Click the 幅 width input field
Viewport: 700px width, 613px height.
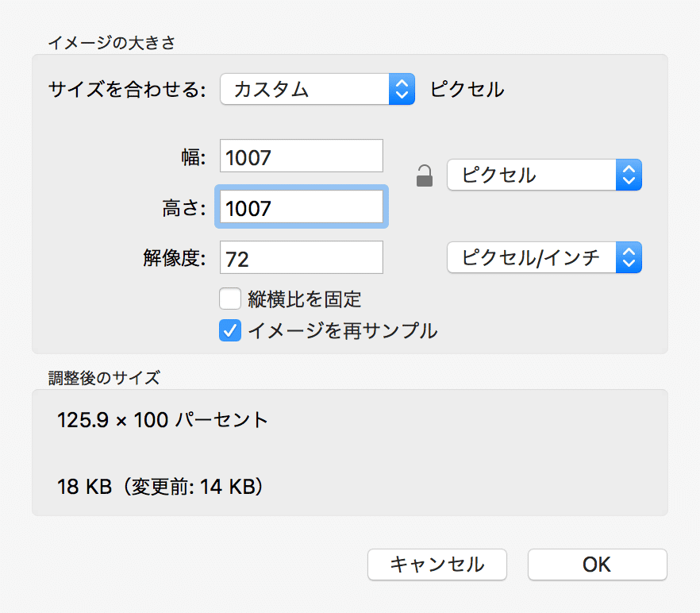point(302,156)
